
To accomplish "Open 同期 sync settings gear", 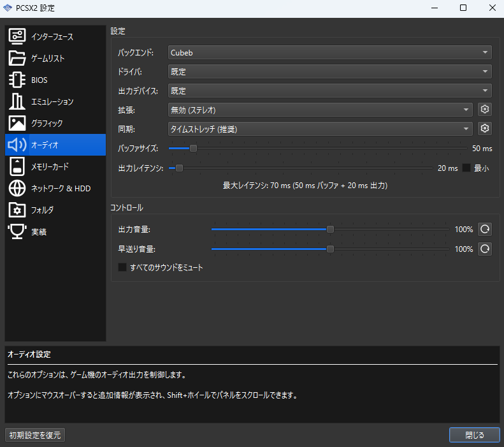I will pyautogui.click(x=485, y=129).
